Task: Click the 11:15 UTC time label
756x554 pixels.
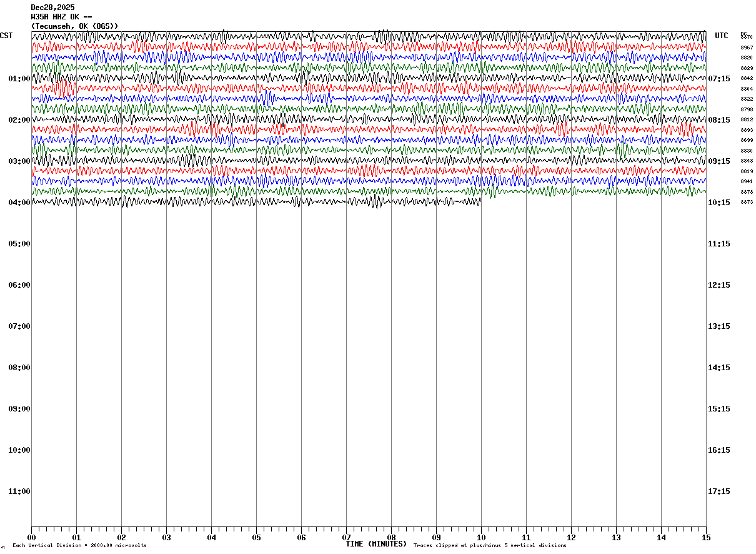Action: point(719,244)
